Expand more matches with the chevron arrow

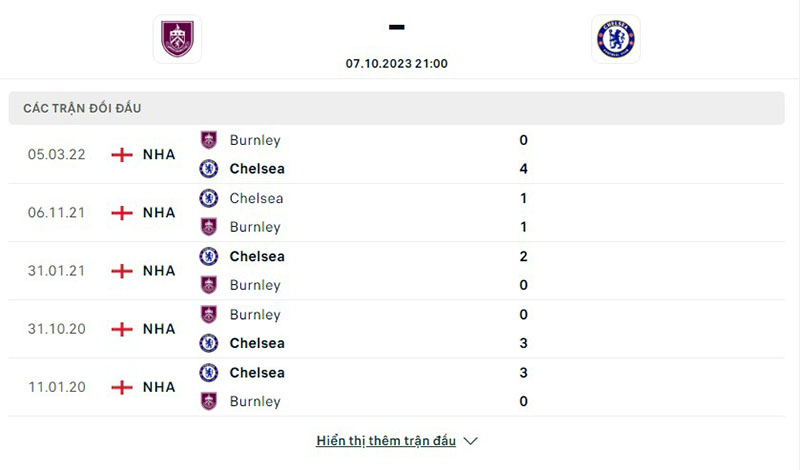click(x=471, y=441)
